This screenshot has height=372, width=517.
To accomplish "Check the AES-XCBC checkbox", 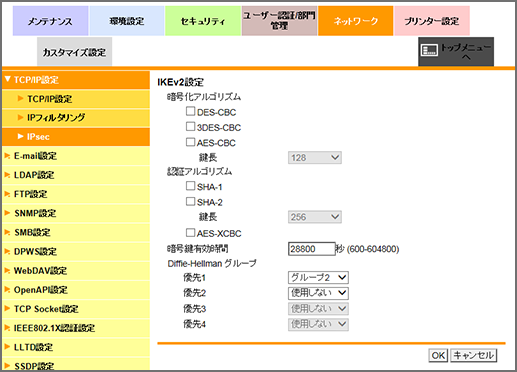I will tap(190, 233).
